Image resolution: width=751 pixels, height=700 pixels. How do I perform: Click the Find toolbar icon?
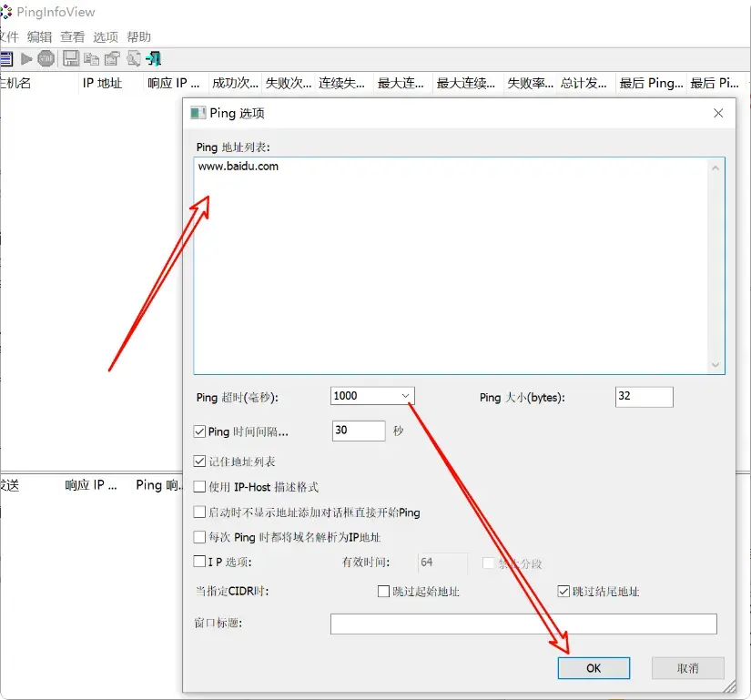point(133,59)
